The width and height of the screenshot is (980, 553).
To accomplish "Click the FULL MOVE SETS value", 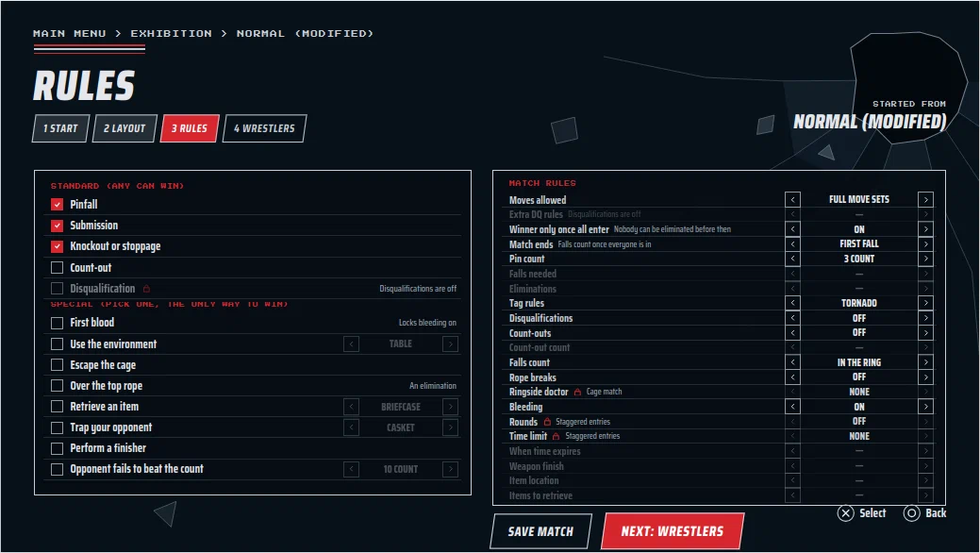I will click(859, 199).
